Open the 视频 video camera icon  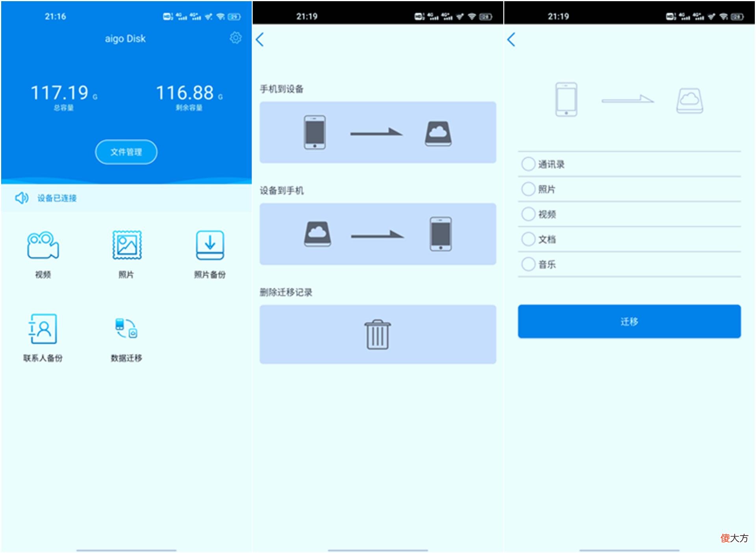43,245
